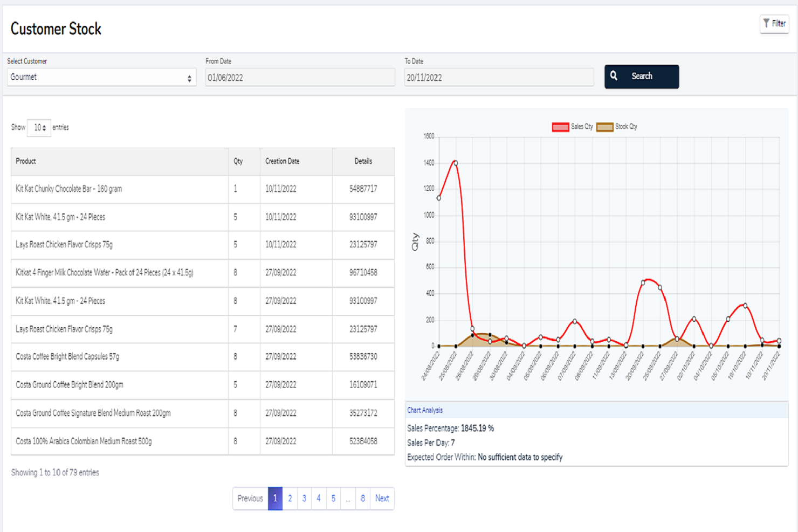This screenshot has height=532, width=798.
Task: Click details number 35273172
Action: coord(363,413)
